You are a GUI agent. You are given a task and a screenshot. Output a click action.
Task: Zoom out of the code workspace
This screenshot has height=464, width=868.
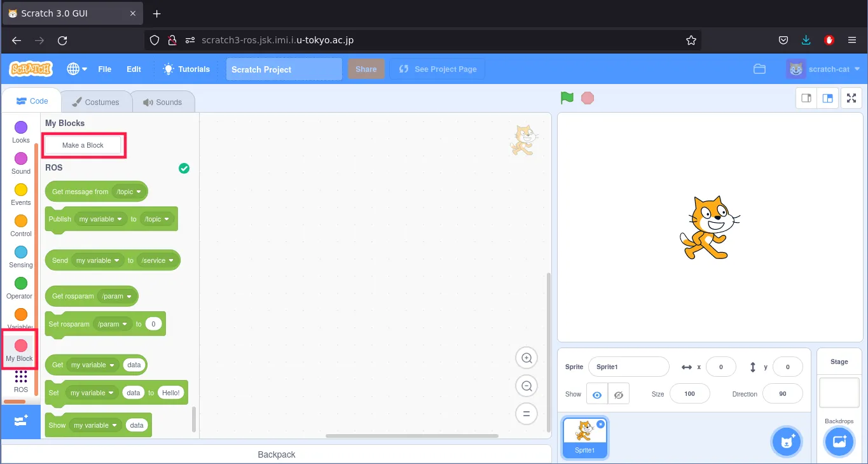pos(527,386)
